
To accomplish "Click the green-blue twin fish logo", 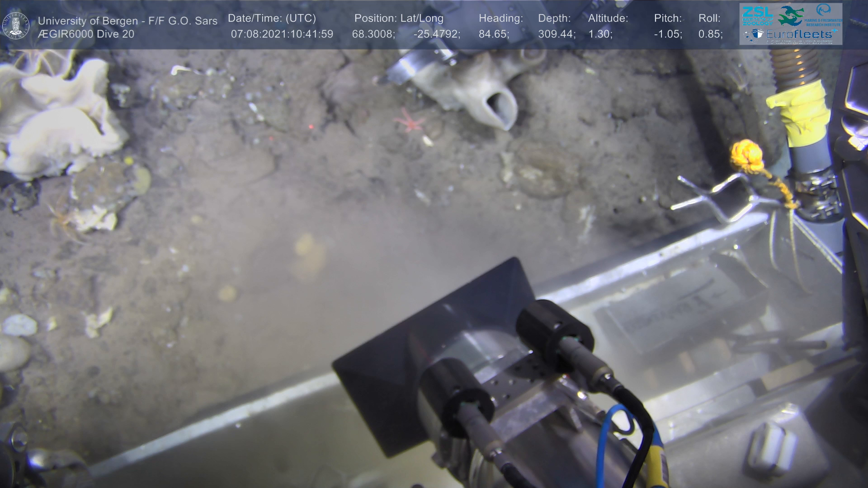I will (x=790, y=15).
